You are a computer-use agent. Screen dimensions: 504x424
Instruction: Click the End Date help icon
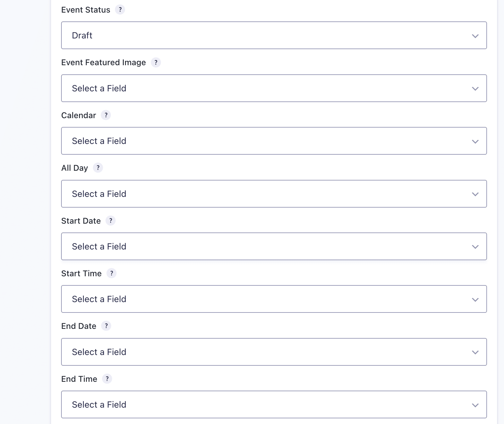tap(106, 326)
